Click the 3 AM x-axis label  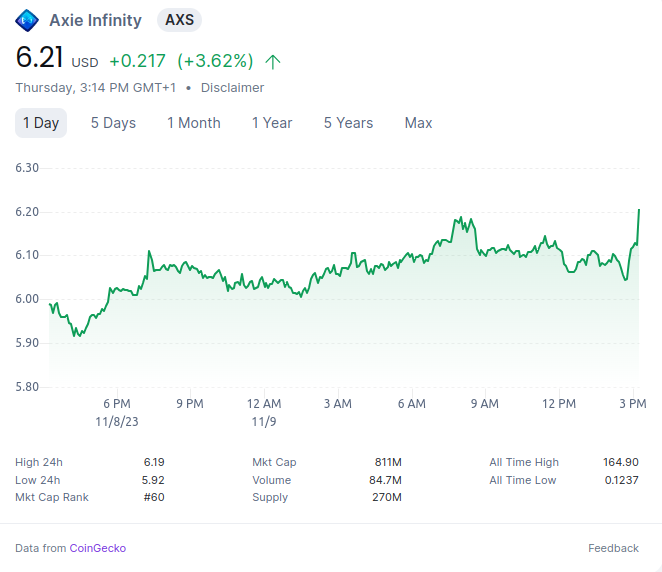pyautogui.click(x=338, y=404)
